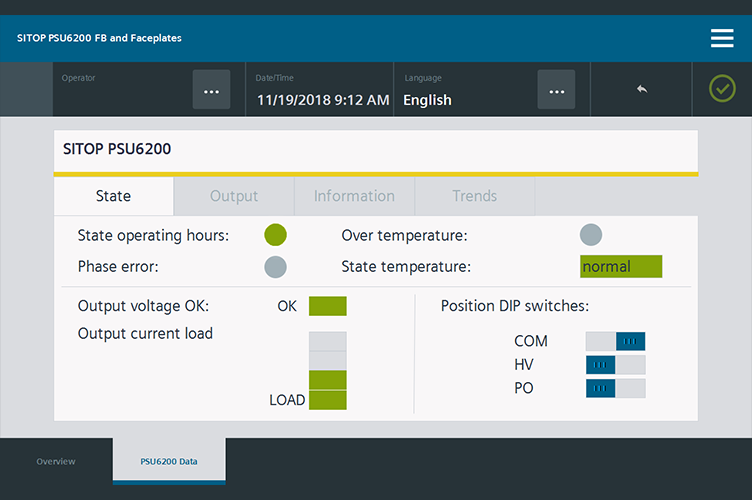Click the green checkmark circle icon

click(722, 88)
